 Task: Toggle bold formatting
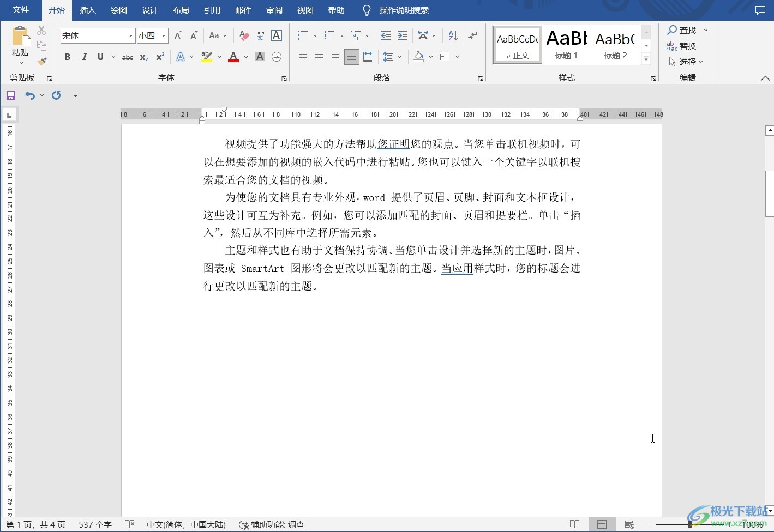coord(68,57)
